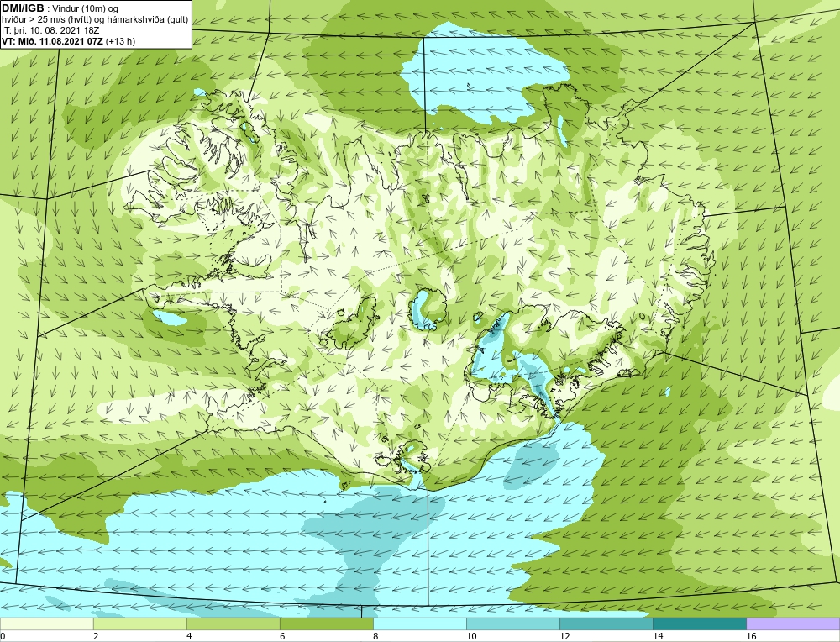Click the 6–8 m/s dark green swatch
This screenshot has width=840, height=642.
coord(326,624)
